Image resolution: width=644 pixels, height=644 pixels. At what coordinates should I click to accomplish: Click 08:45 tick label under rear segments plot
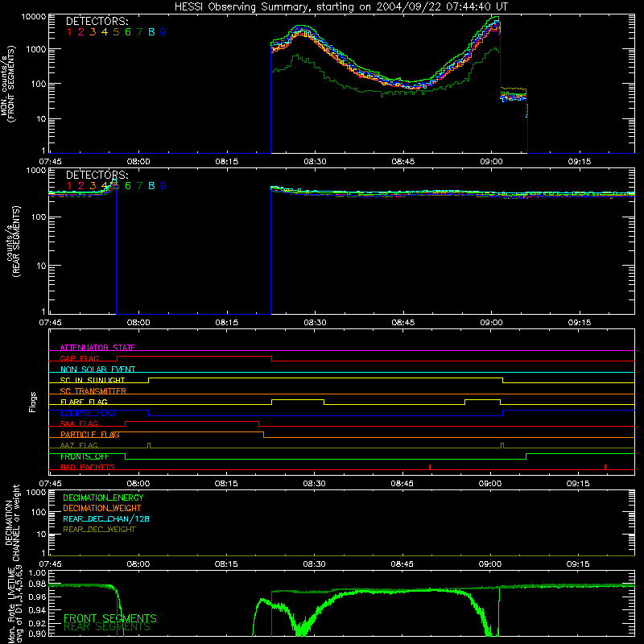403,323
